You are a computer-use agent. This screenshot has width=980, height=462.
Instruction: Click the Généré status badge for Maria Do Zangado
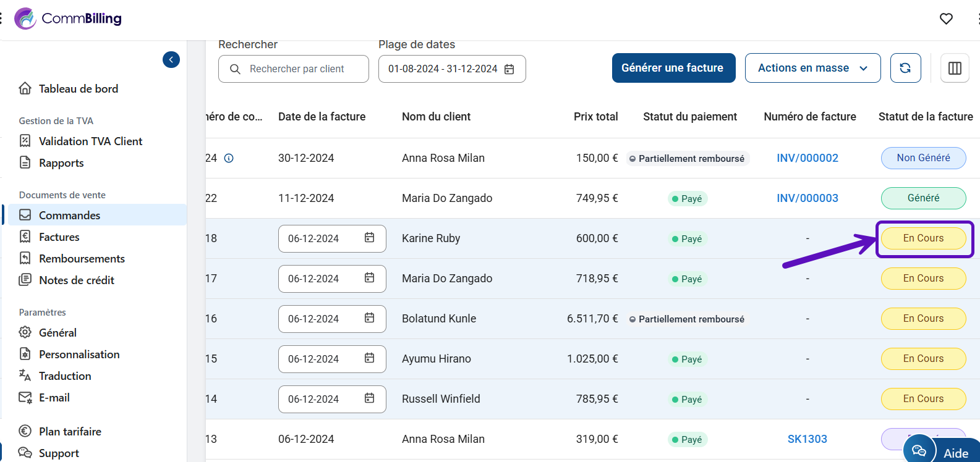click(x=922, y=198)
